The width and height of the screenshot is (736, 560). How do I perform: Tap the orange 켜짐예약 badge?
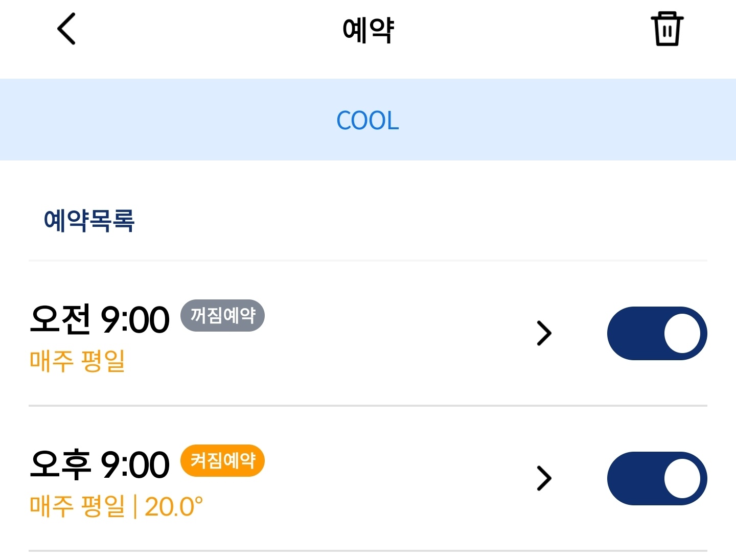pos(222,461)
